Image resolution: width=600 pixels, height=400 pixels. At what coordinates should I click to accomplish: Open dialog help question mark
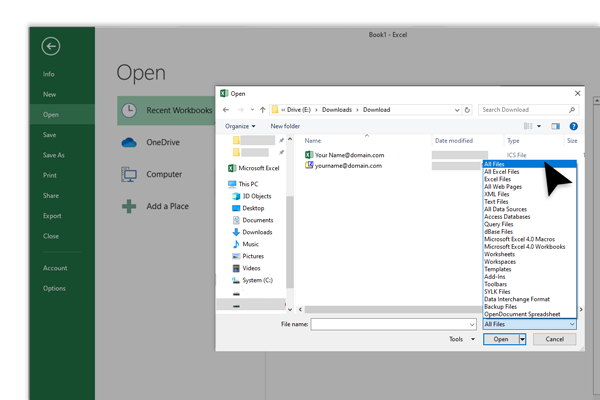pyautogui.click(x=574, y=126)
